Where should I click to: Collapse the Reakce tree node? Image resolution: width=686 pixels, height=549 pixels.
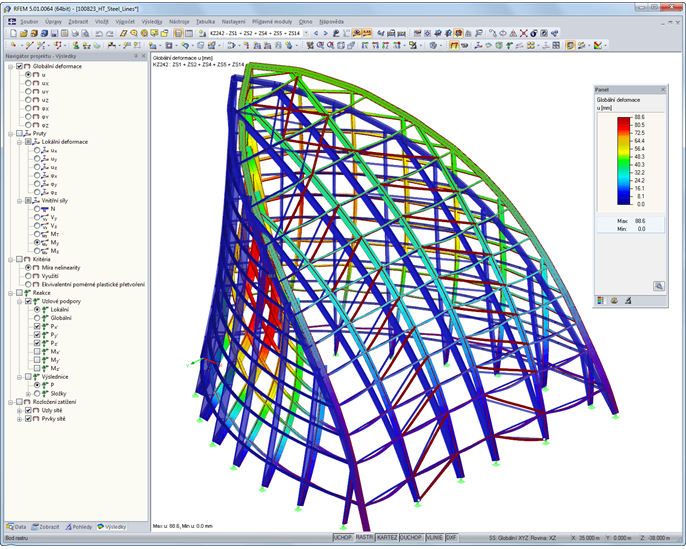pyautogui.click(x=10, y=293)
